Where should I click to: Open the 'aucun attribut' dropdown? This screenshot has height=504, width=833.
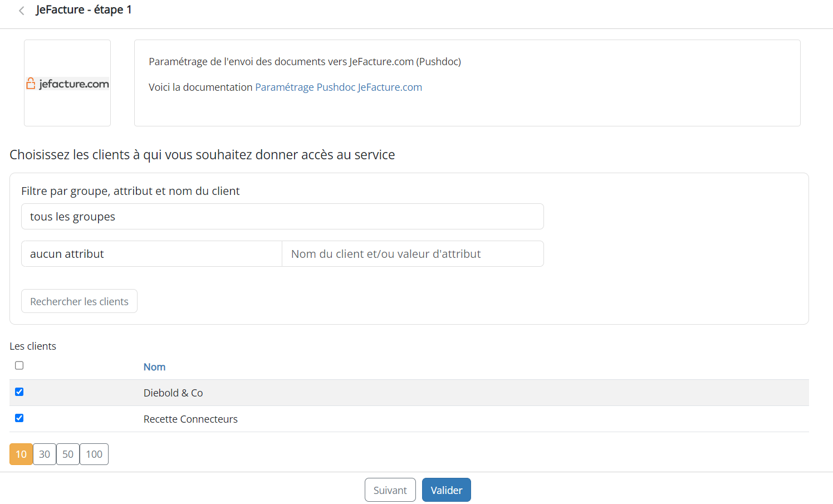tap(151, 254)
